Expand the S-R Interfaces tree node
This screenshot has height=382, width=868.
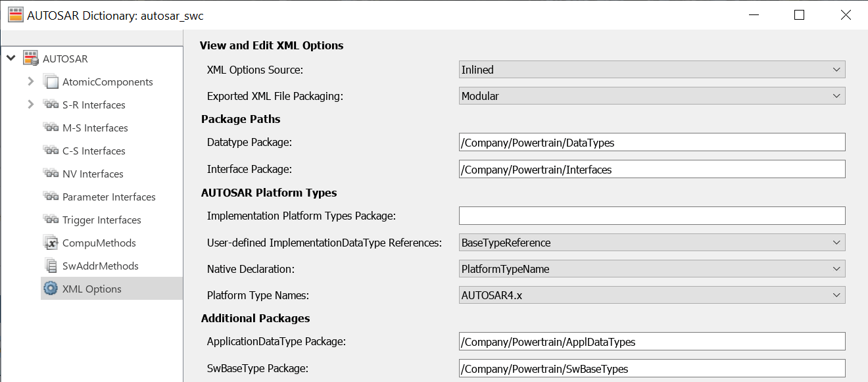pyautogui.click(x=30, y=105)
